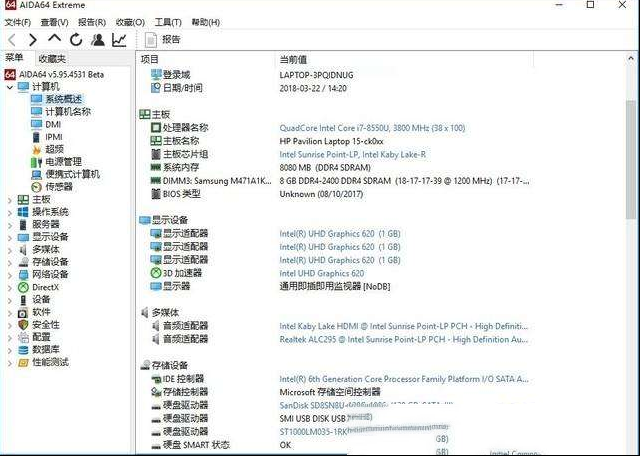Open the 帮助(H) menu
This screenshot has width=640, height=456.
206,22
